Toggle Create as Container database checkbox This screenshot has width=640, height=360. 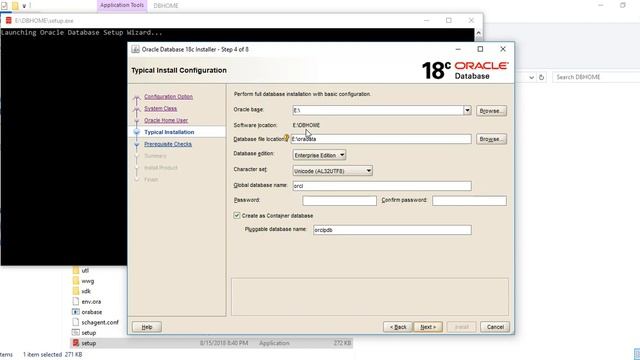tap(237, 215)
